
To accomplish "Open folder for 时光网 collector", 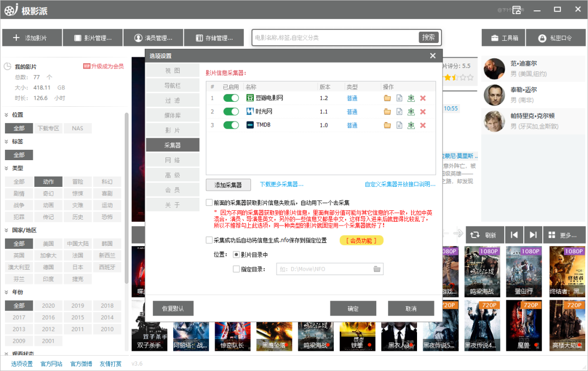I will tap(388, 112).
